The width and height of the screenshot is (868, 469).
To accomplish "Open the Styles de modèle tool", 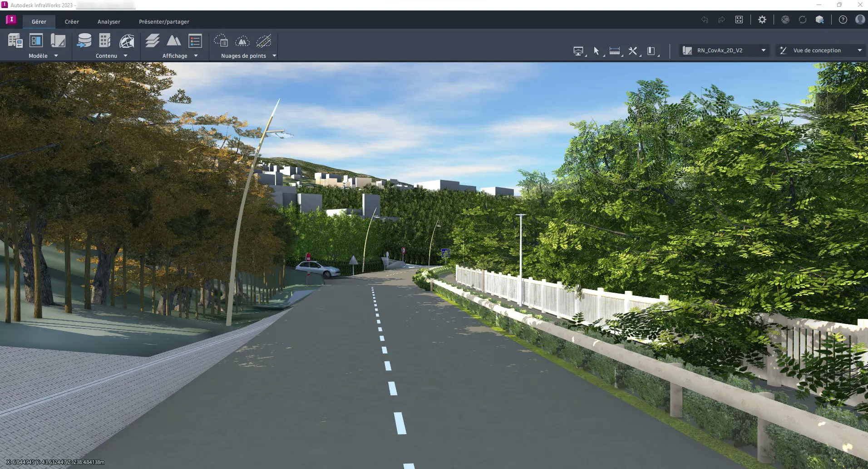I will point(196,41).
